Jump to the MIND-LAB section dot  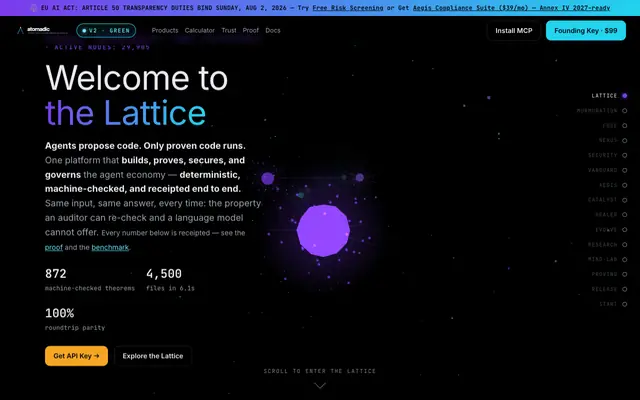pyautogui.click(x=624, y=259)
